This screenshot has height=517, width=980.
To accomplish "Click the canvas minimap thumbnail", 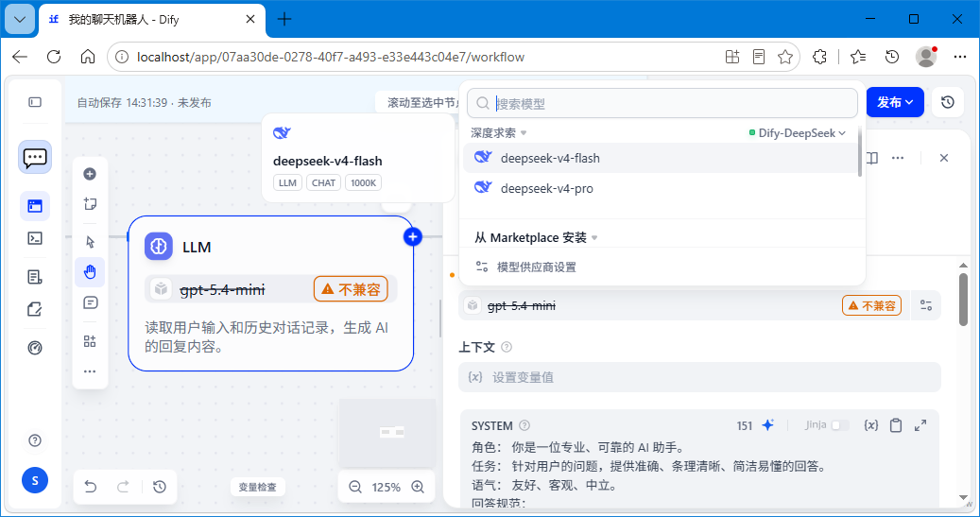I will (x=387, y=433).
